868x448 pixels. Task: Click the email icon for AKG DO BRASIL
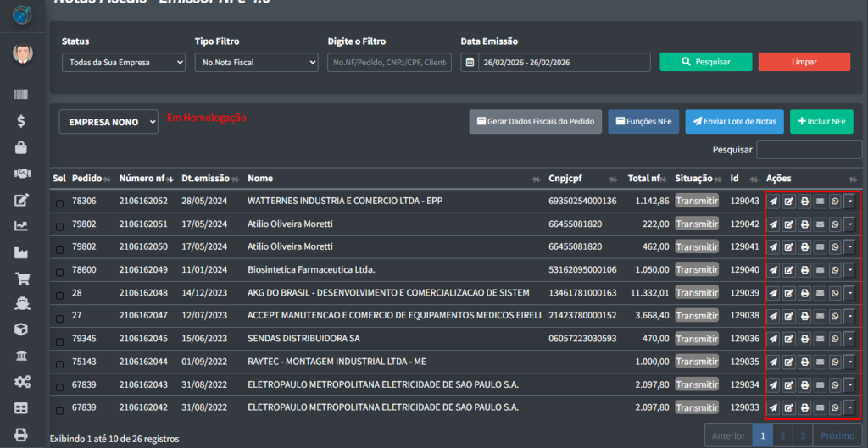819,293
